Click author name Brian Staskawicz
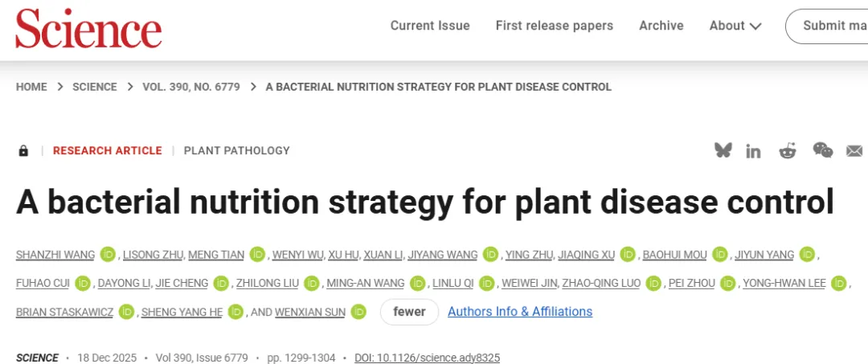This screenshot has width=868, height=364. (x=63, y=312)
